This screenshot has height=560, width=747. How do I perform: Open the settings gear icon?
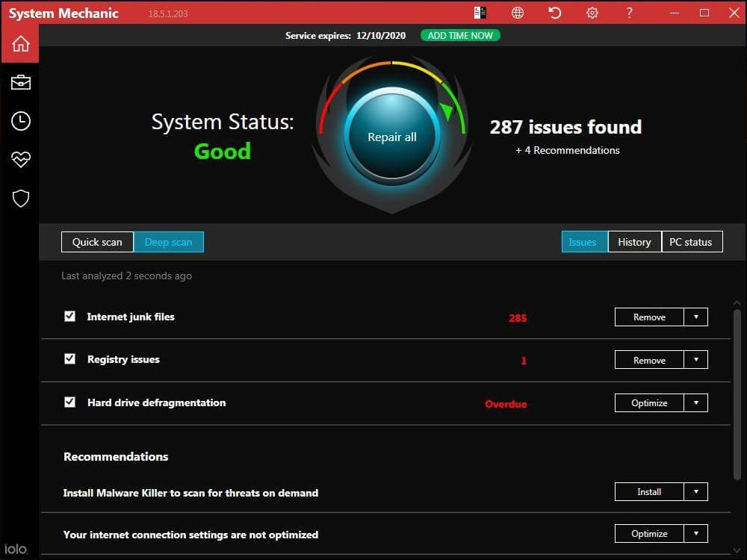(x=592, y=13)
